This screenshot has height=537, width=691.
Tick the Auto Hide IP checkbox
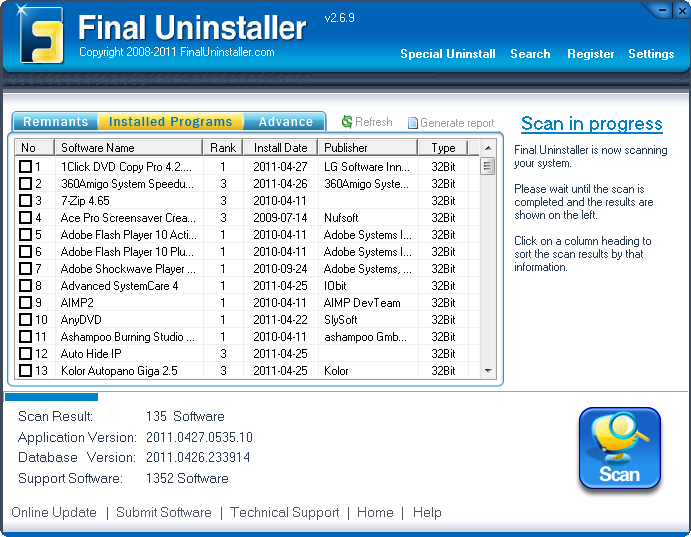pyautogui.click(x=26, y=353)
